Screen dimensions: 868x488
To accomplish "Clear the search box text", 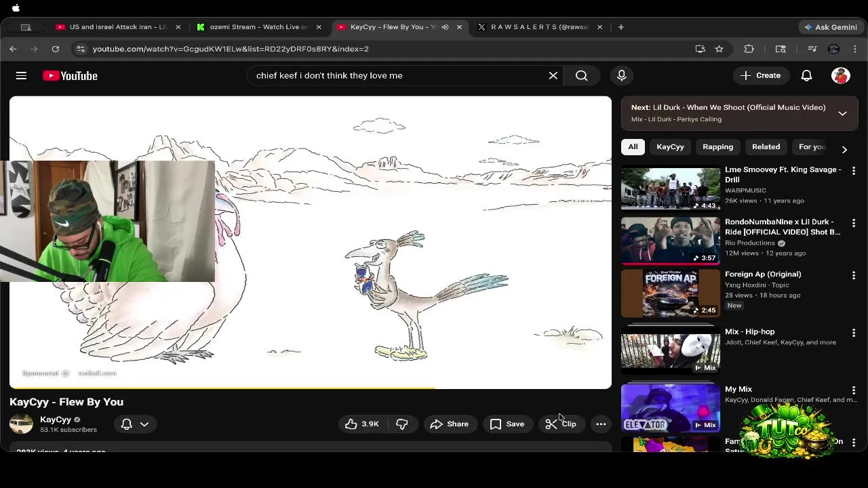I will click(553, 75).
